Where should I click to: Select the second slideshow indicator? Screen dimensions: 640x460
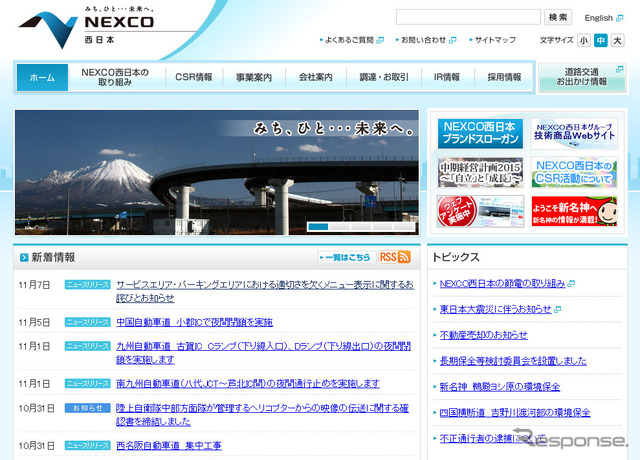tap(340, 227)
